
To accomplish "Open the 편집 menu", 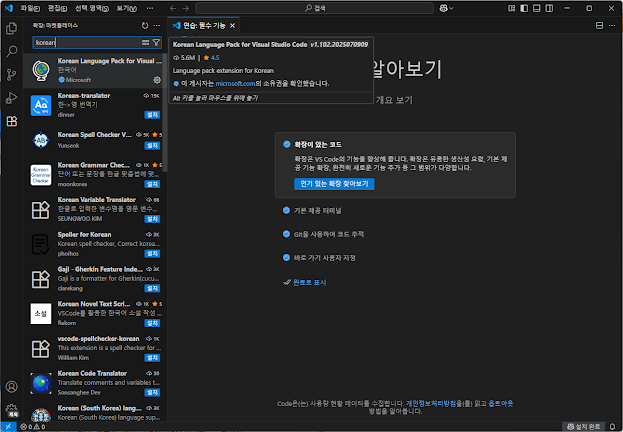I will pyautogui.click(x=58, y=8).
